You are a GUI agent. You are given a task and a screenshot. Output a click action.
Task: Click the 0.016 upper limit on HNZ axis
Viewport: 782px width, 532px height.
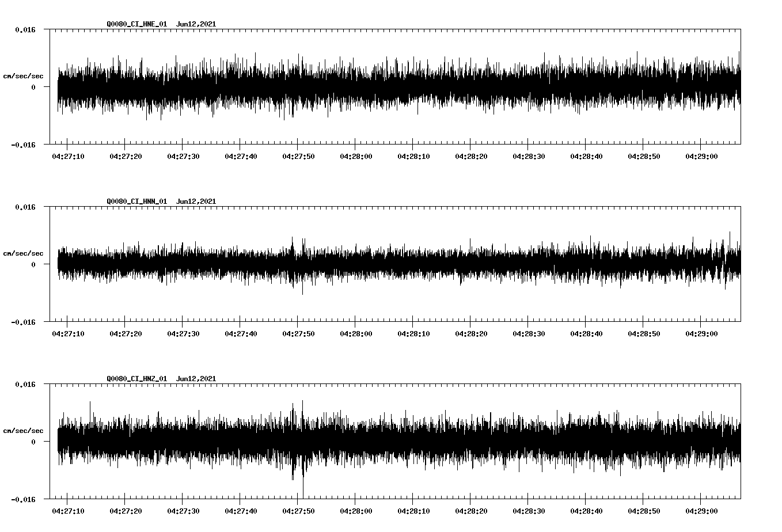[x=25, y=384]
